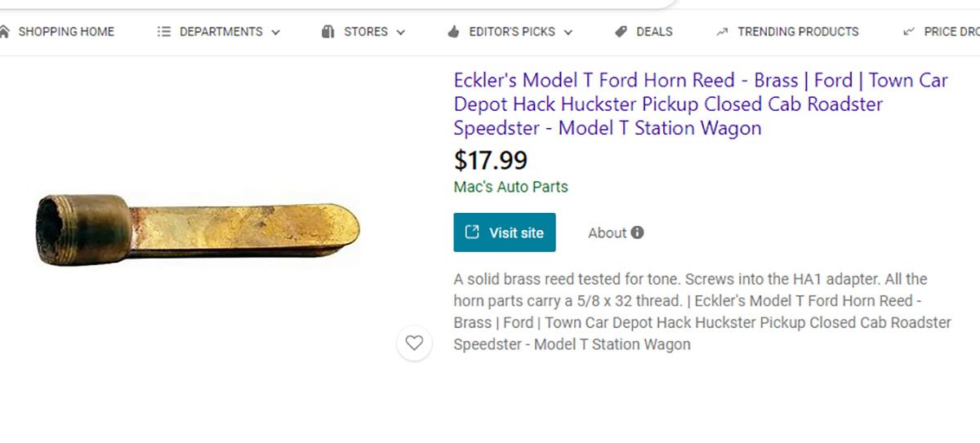980x443 pixels.
Task: Expand the Editor's Picks dropdown chevron
Action: coord(568,33)
